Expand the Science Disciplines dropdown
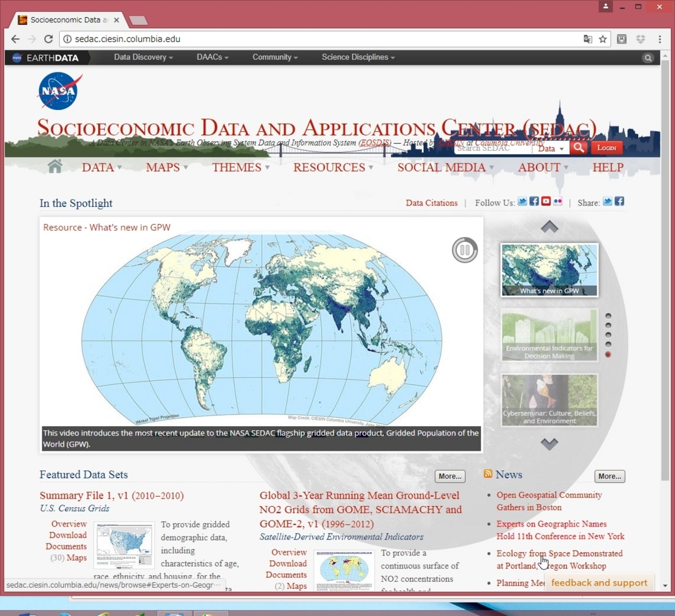This screenshot has height=616, width=675. (x=358, y=57)
